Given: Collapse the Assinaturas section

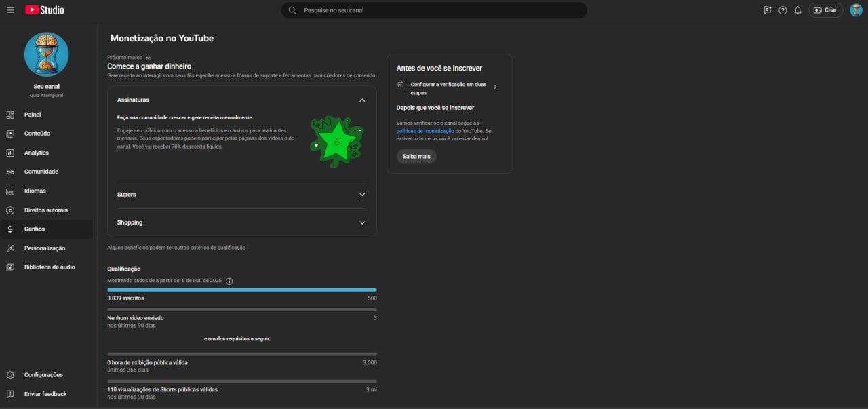Looking at the screenshot, I should pos(362,100).
